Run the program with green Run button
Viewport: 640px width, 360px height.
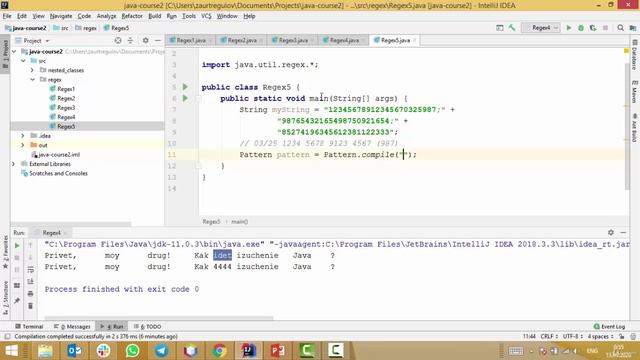pos(569,28)
